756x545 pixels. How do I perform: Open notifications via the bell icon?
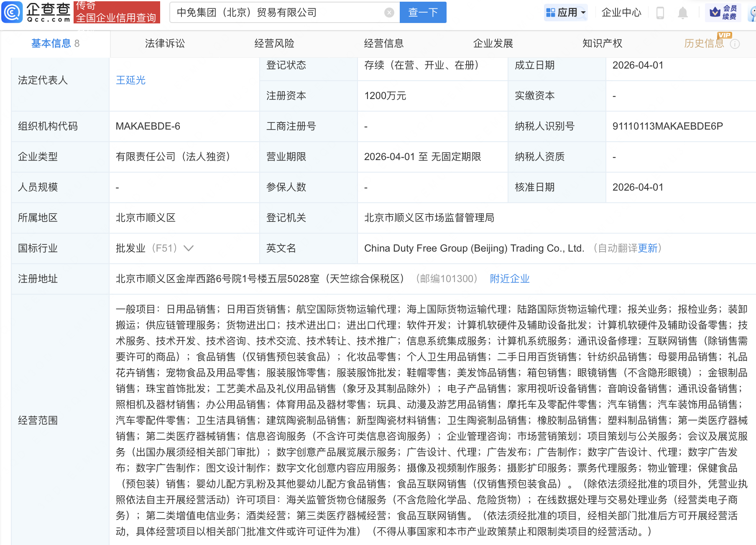tap(683, 12)
